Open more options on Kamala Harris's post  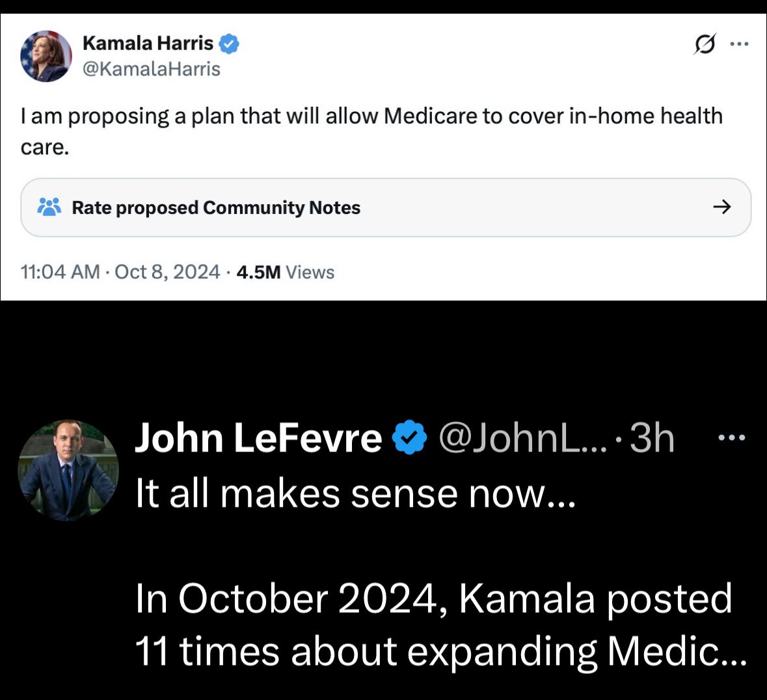tap(739, 44)
